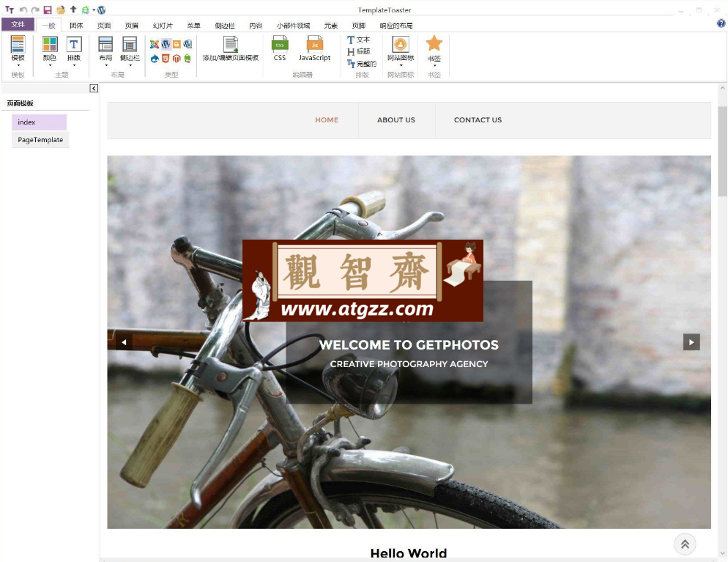
Task: Switch to the 元素 elements tab
Action: click(x=331, y=26)
